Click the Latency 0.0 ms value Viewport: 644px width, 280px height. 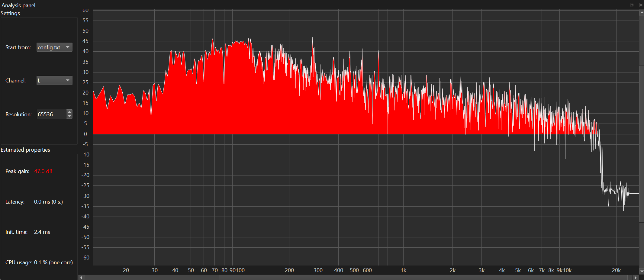tap(48, 202)
